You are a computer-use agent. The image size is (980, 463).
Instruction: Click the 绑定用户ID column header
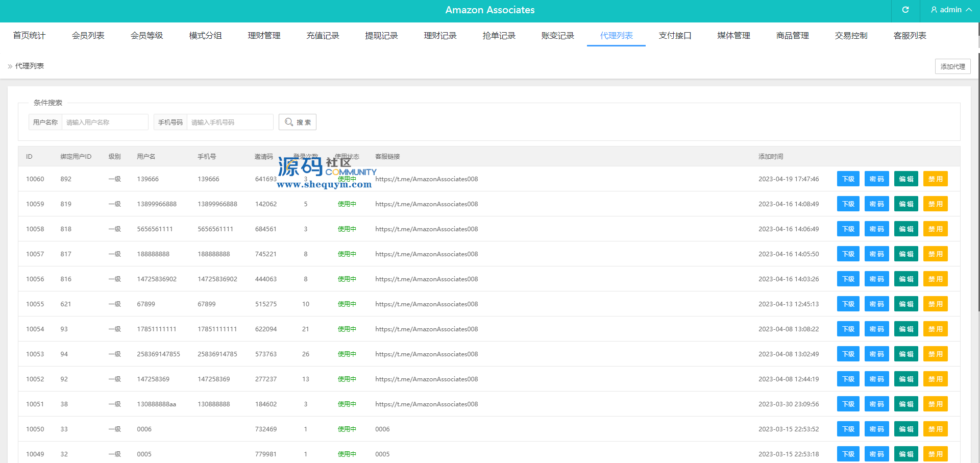click(x=76, y=156)
